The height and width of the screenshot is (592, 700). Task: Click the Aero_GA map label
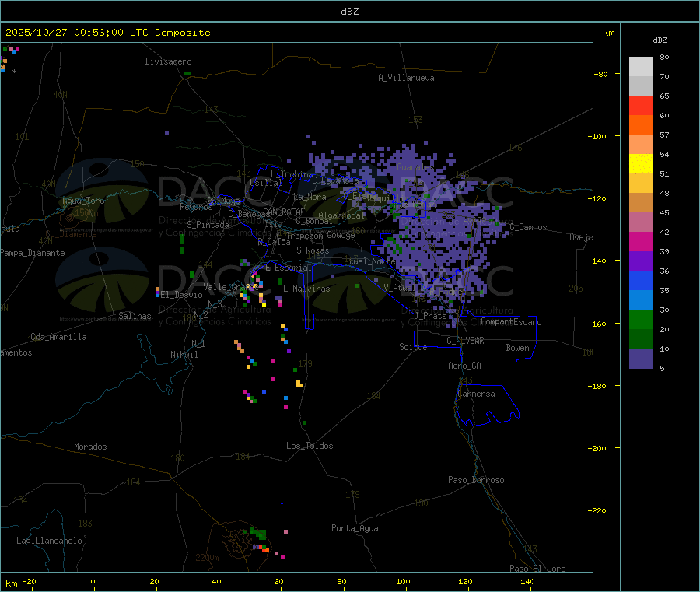point(464,366)
